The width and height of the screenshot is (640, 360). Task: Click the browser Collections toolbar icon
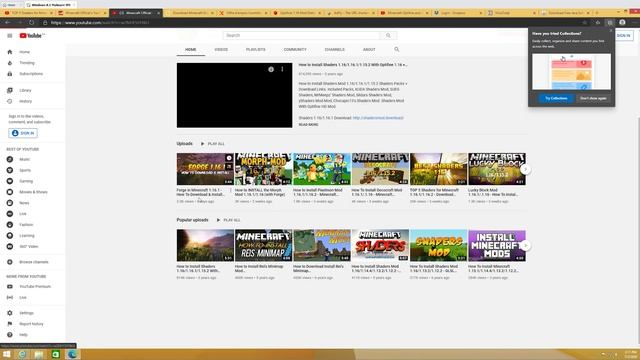pos(609,23)
